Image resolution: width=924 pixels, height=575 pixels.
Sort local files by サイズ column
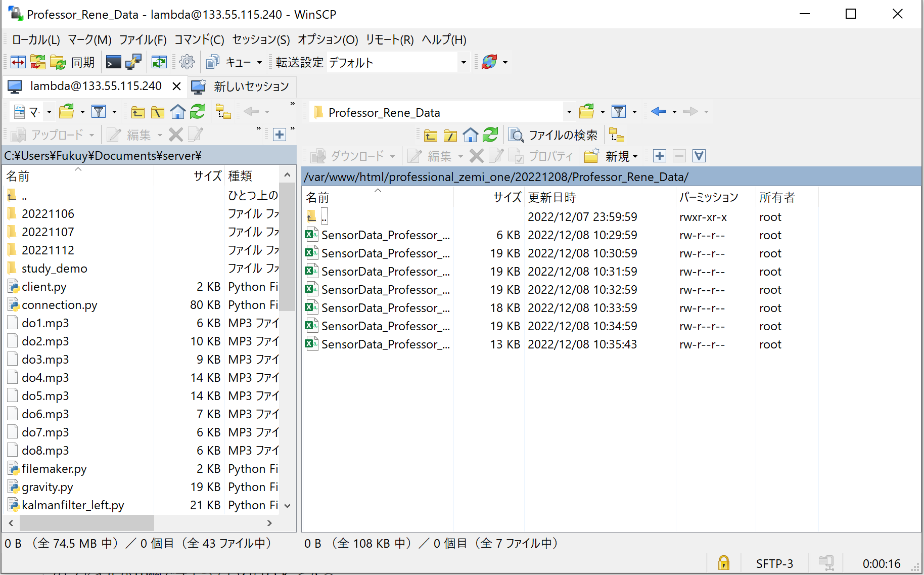(x=207, y=176)
